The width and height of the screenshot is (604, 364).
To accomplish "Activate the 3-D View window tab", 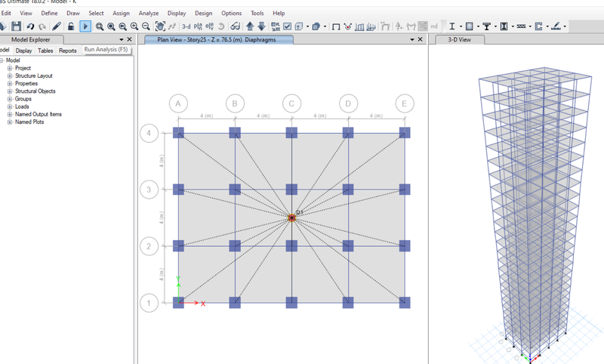I will [x=459, y=40].
